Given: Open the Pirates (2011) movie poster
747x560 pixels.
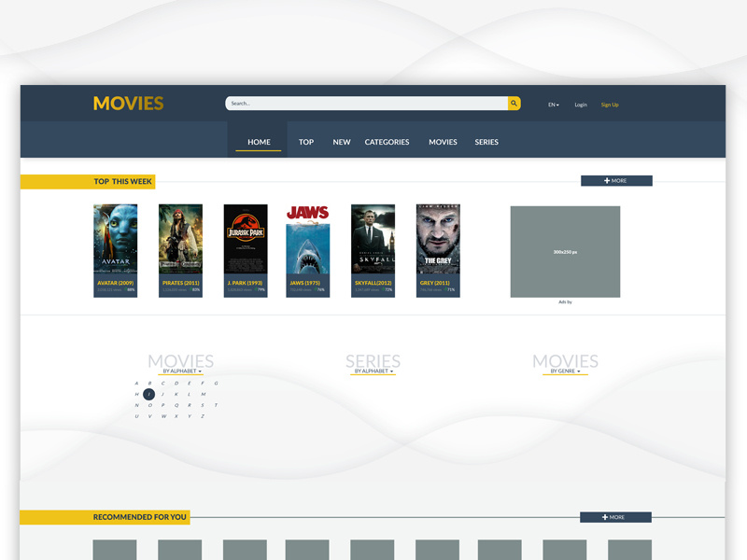Looking at the screenshot, I should click(180, 239).
